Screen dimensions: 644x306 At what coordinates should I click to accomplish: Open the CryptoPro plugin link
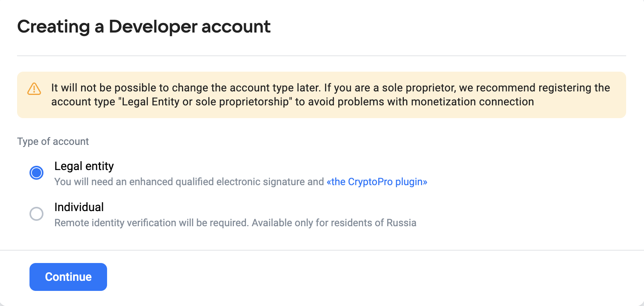point(377,182)
